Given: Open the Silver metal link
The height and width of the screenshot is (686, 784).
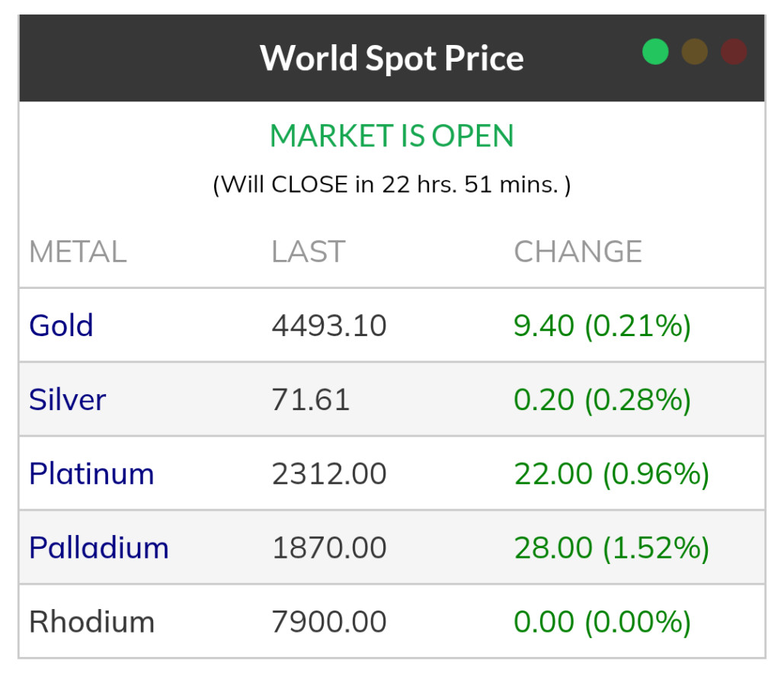Looking at the screenshot, I should pyautogui.click(x=67, y=399).
